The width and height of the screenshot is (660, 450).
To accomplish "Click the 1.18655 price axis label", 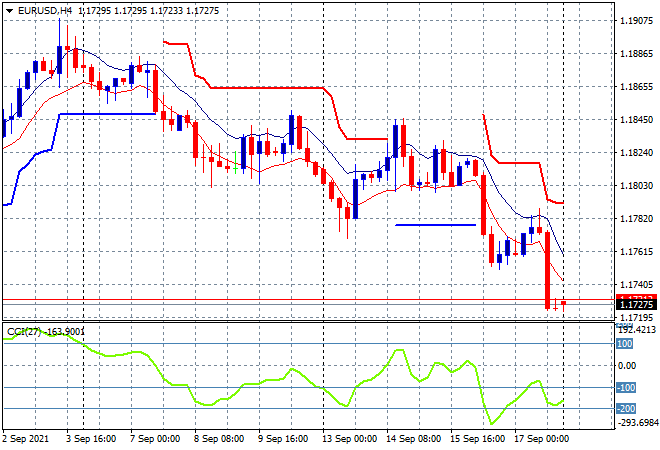I will tap(636, 87).
